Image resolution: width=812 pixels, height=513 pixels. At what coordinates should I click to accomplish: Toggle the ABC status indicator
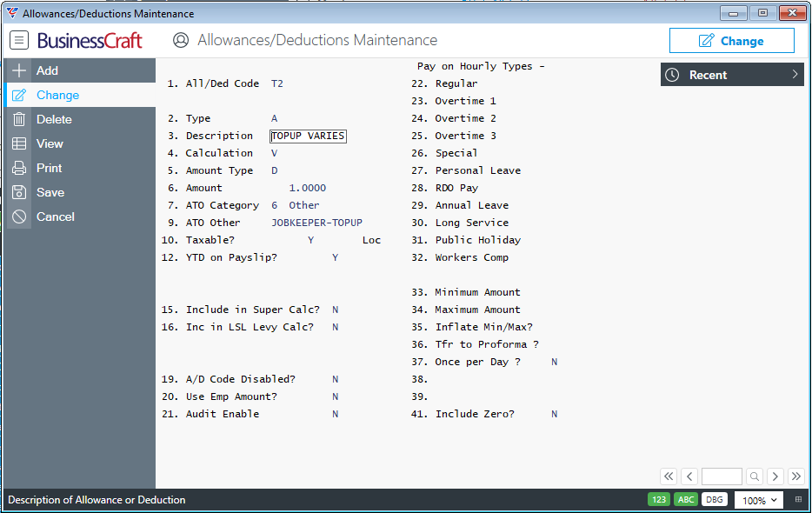tap(686, 500)
